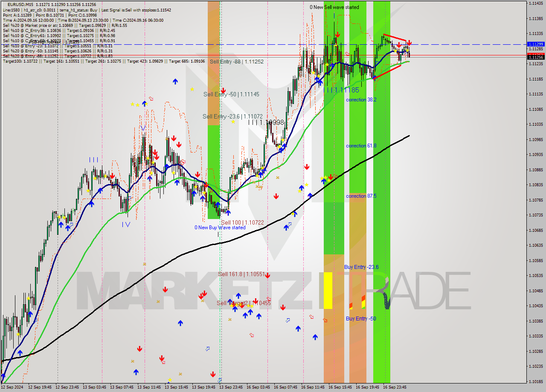
Task: Click the '13 Sep 23:45' time axis label
Action: click(232, 387)
